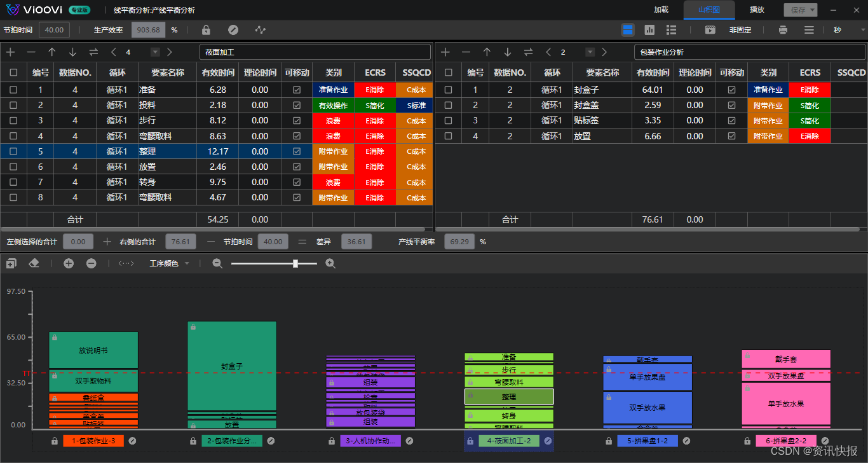Go to previous station in left panel

114,52
